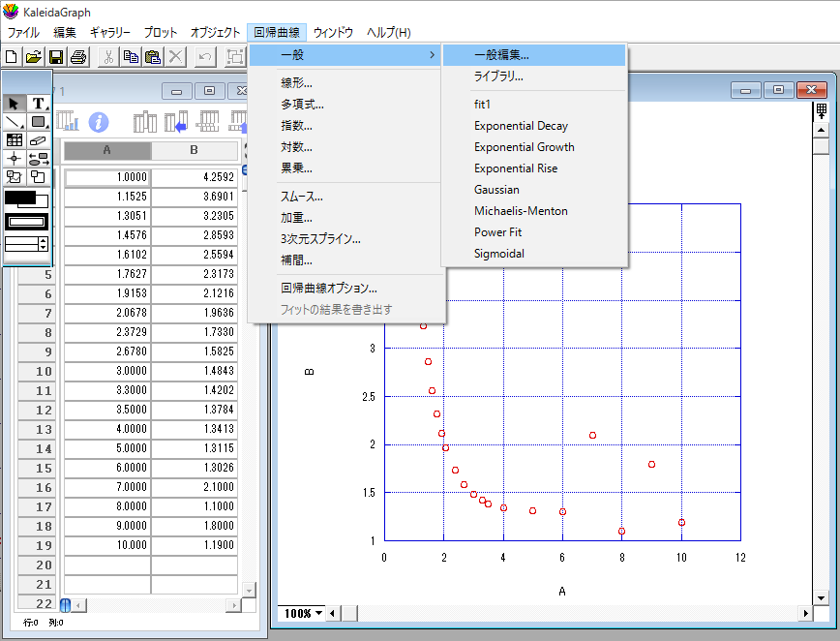Screen dimensions: 840x641
Task: Open 回帰曲線オプション... dialog
Action: click(345, 289)
